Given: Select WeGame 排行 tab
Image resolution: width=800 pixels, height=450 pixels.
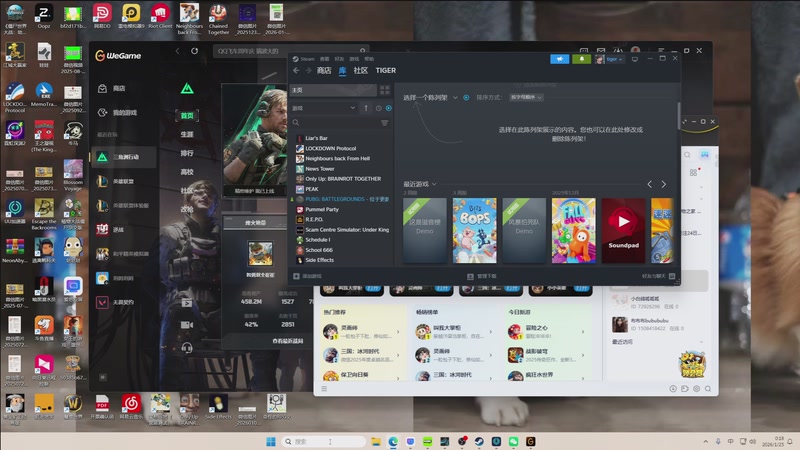Looking at the screenshot, I should (x=187, y=153).
